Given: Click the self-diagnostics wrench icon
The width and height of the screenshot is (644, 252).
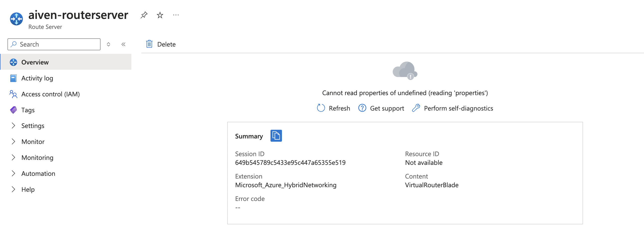Looking at the screenshot, I should tap(416, 108).
